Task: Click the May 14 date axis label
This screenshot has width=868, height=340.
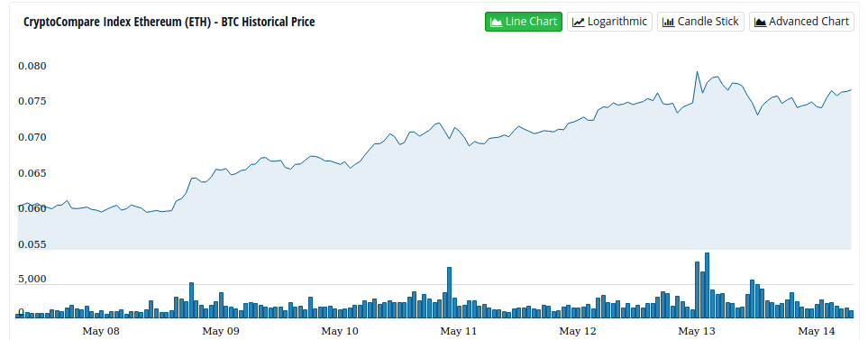Action: tap(816, 332)
